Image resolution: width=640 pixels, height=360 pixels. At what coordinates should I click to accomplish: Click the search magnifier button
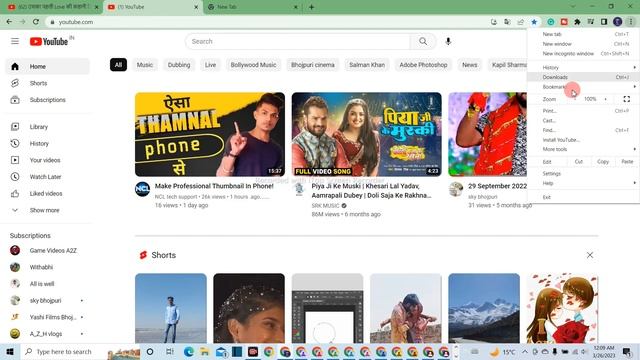coord(423,41)
